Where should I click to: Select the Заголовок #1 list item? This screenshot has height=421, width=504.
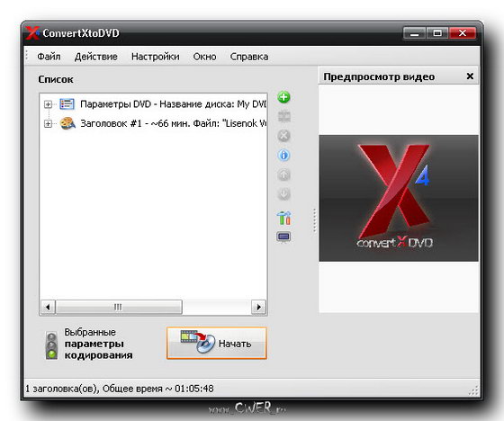coord(173,123)
